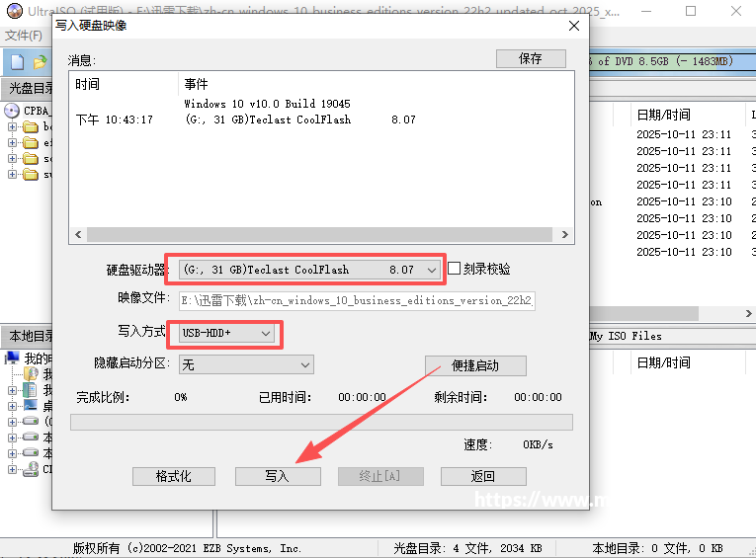Select the CPBA disc icon in disc tree
This screenshot has height=558, width=756.
12,111
